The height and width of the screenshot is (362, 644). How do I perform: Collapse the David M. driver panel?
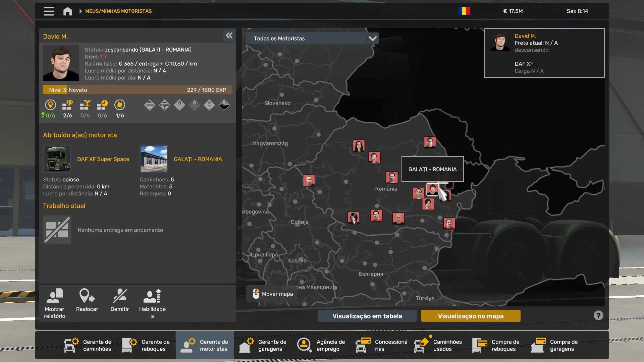(229, 36)
